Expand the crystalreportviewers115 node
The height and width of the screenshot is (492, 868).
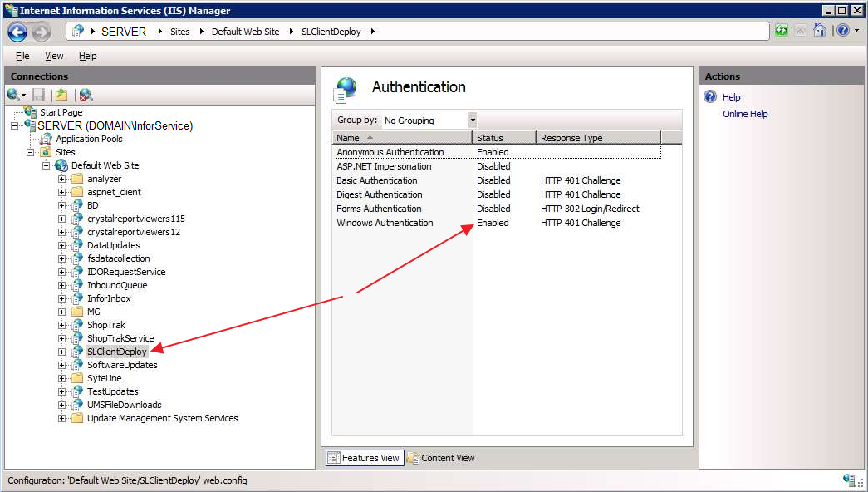pos(62,219)
